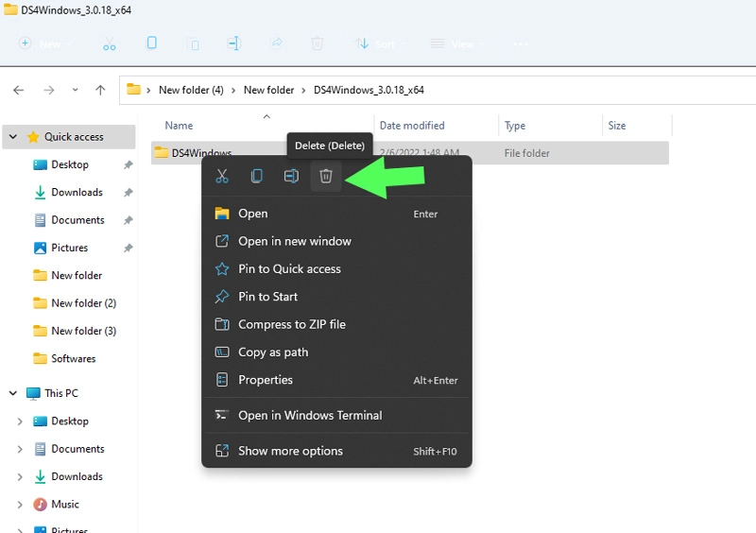756x533 pixels.
Task: Expand Documents under This PC
Action: (20, 449)
